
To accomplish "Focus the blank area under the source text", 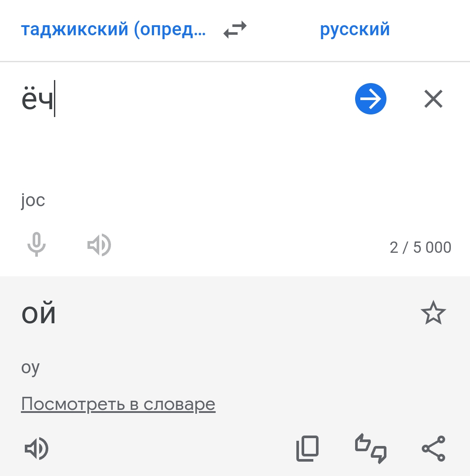I will coord(182,152).
